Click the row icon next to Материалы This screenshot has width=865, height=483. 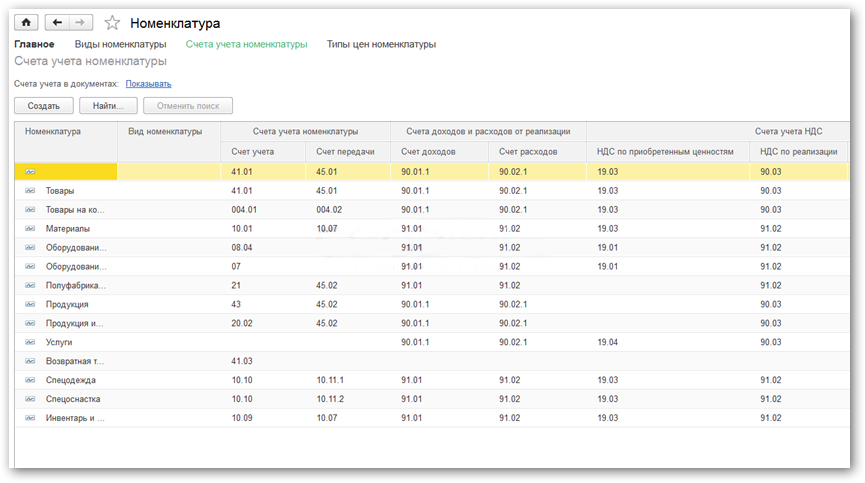point(30,229)
